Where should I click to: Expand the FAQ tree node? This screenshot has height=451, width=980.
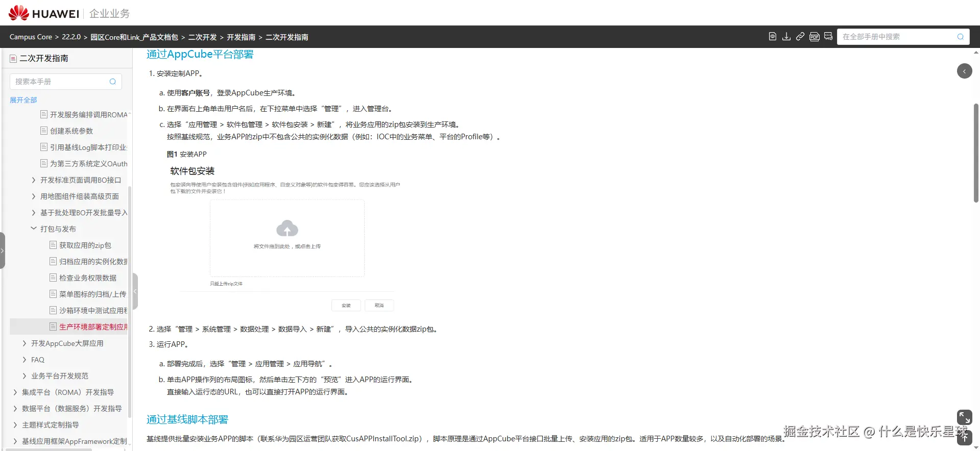coord(25,360)
